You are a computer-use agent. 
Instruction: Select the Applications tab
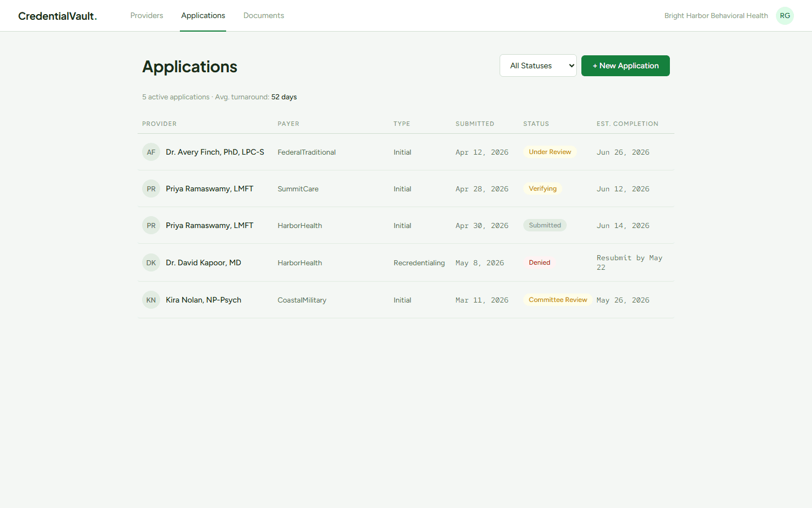click(x=203, y=15)
